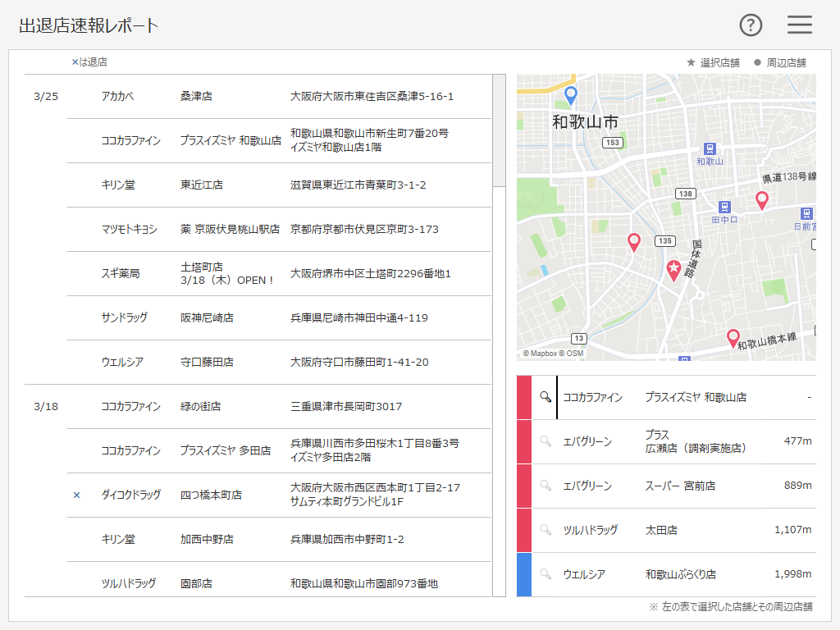Viewport: 840px width, 630px height.
Task: Click the 3/18 date cell
Action: click(x=46, y=407)
